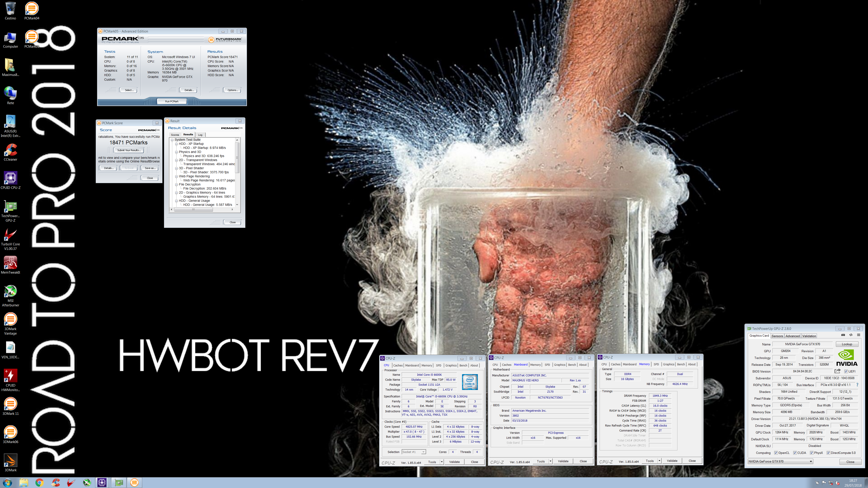The height and width of the screenshot is (488, 868).
Task: Open Google Chrome from the taskbar
Action: [39, 483]
